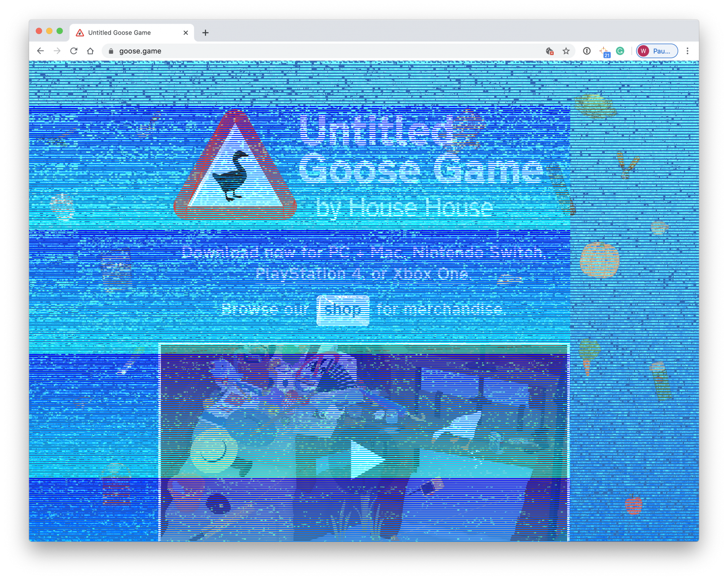Click the Shop link for merchandise
Viewport: 728px width, 580px height.
pos(343,310)
